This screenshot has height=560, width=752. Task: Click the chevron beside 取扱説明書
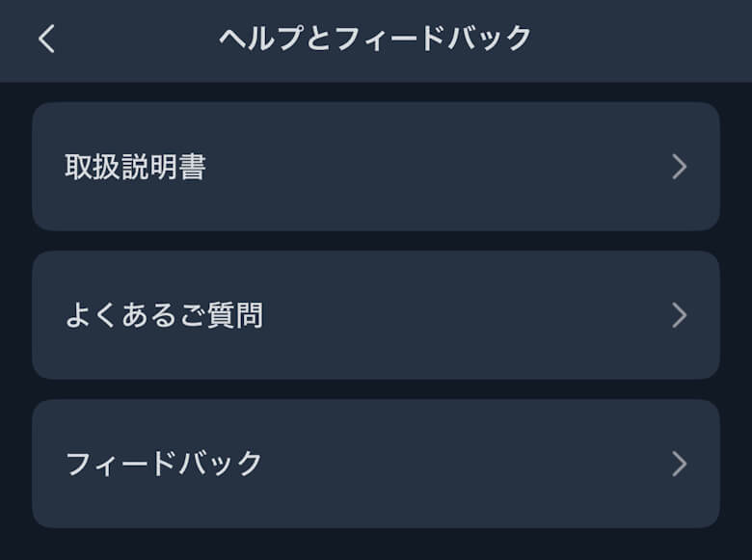tap(680, 167)
